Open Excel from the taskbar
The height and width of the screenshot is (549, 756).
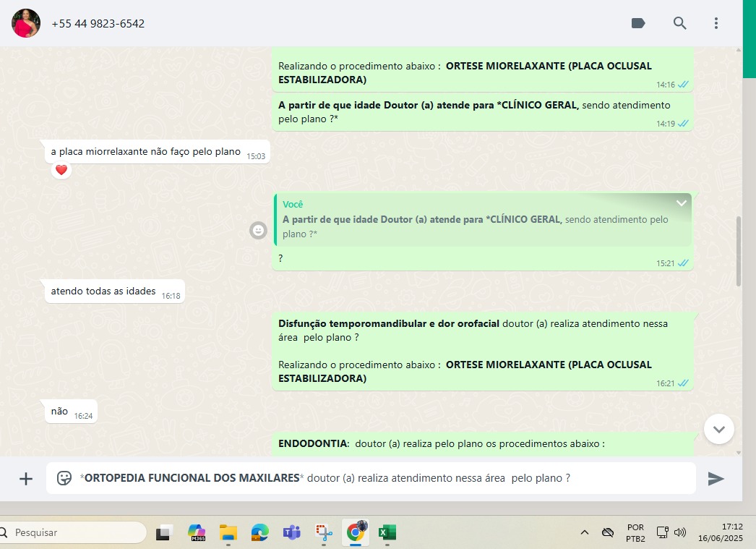(387, 532)
